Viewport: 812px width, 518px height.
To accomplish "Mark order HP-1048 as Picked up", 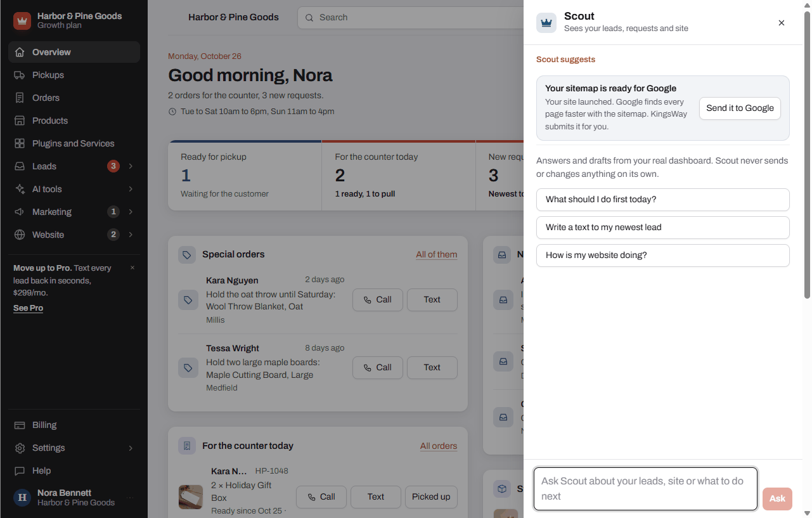I will tap(431, 497).
